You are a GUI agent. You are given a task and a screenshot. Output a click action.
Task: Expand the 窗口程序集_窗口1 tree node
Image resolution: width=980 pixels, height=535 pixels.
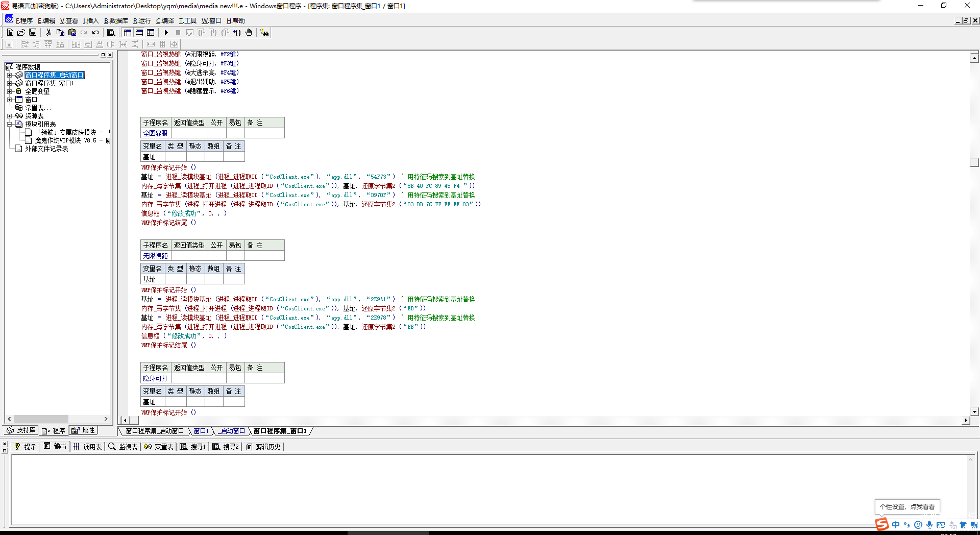point(9,83)
